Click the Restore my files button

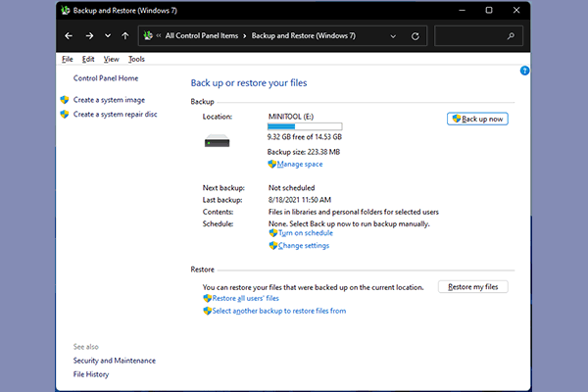(x=473, y=287)
